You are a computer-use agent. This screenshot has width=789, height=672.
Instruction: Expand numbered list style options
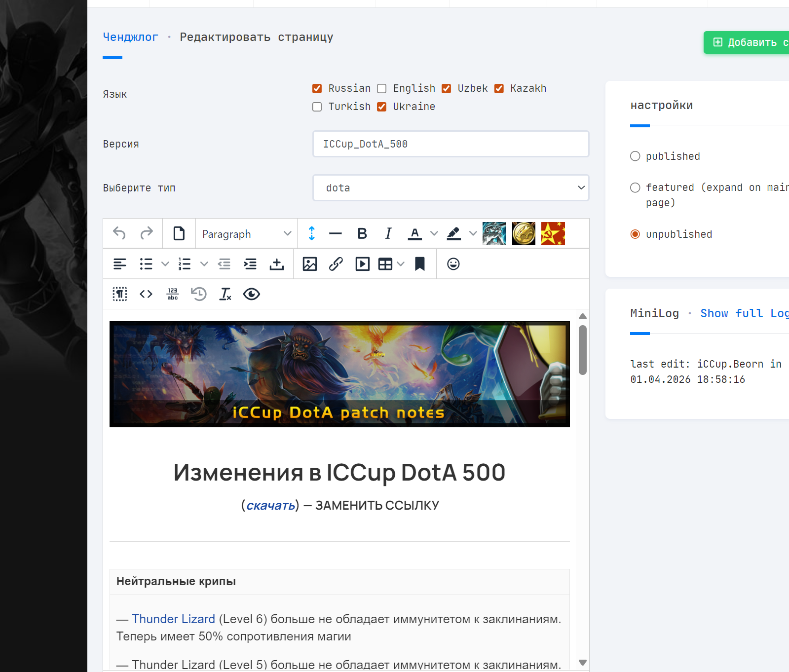coord(204,264)
